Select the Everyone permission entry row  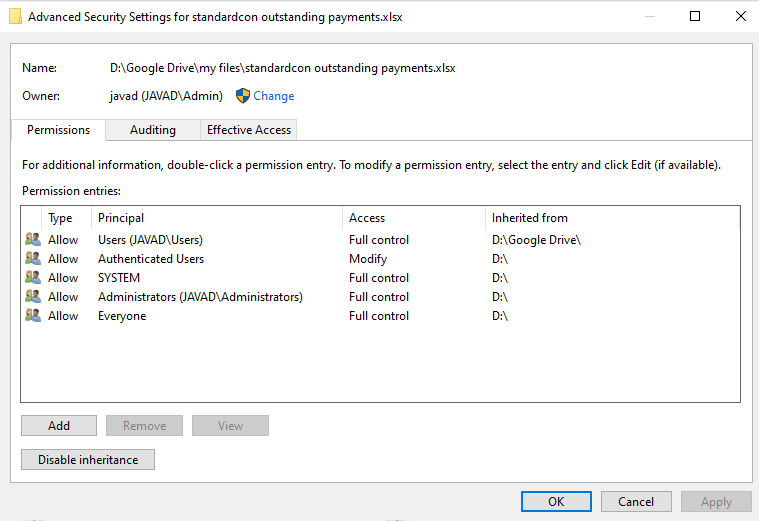point(380,316)
